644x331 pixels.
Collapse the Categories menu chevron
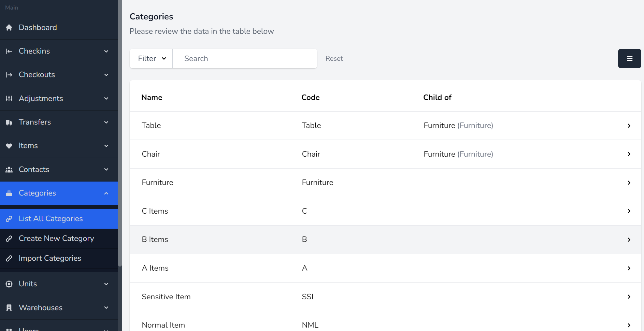coord(106,193)
